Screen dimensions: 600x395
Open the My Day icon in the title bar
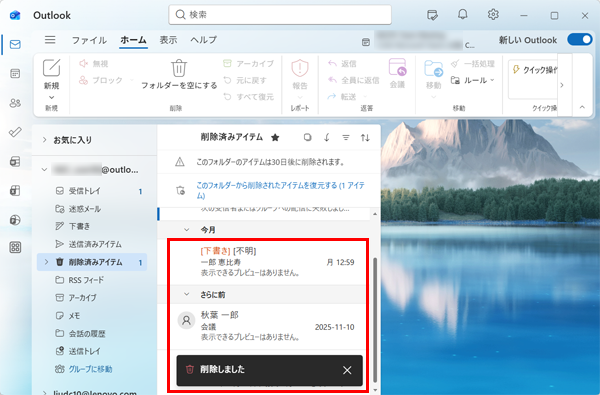pos(432,15)
